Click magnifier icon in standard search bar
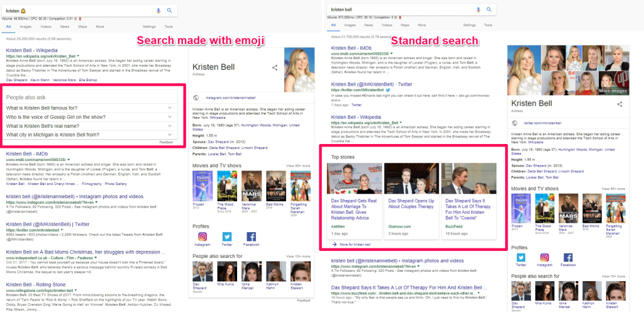Image resolution: width=644 pixels, height=312 pixels. (x=489, y=9)
